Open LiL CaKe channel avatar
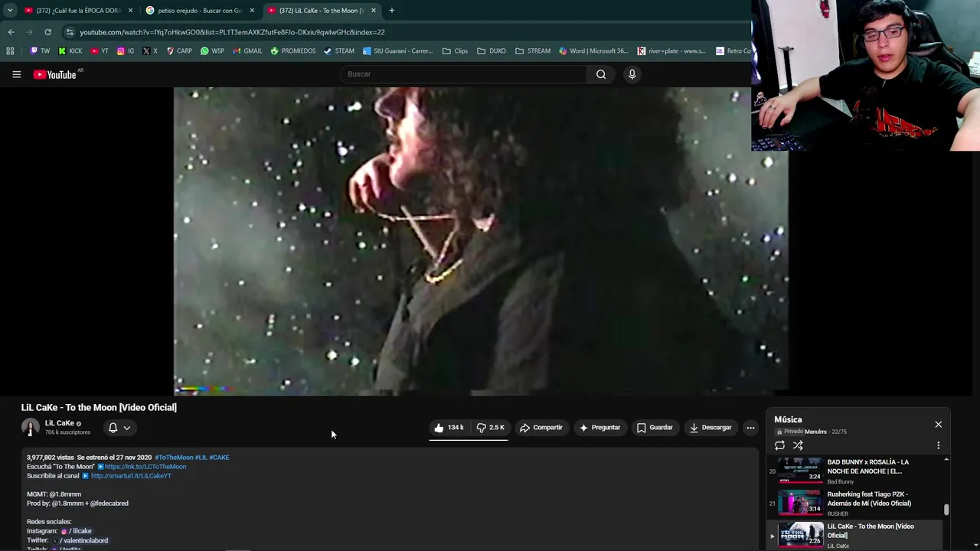This screenshot has height=551, width=980. [x=31, y=428]
